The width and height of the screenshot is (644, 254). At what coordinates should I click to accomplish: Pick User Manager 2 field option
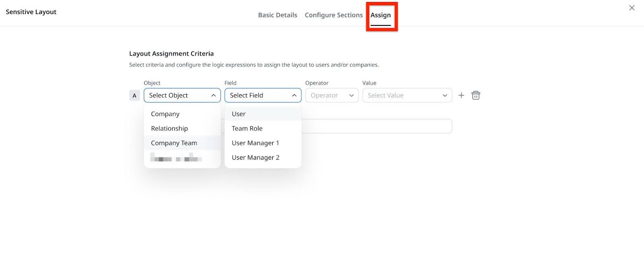(263, 157)
